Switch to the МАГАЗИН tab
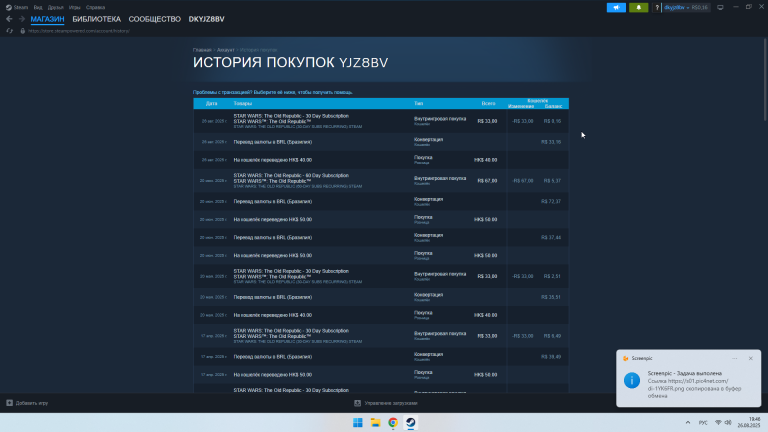Screen dimensions: 768x432 pos(47,19)
